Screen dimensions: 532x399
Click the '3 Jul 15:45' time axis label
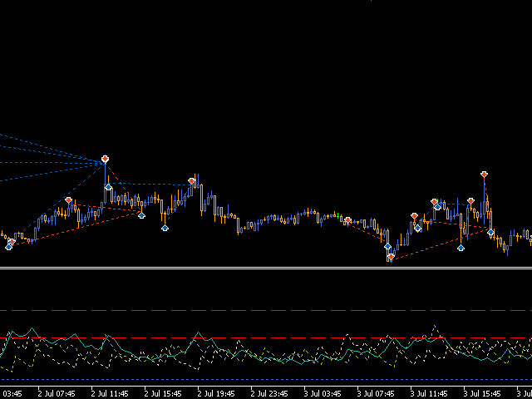click(482, 393)
